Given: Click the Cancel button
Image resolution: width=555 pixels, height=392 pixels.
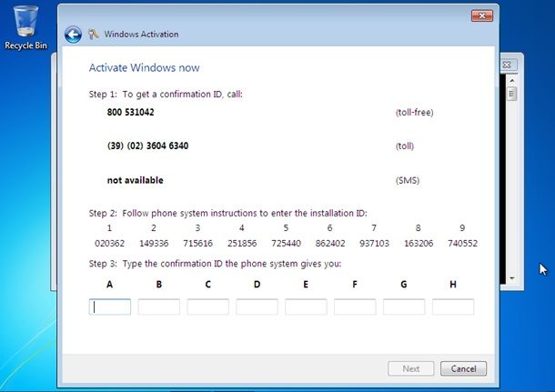Looking at the screenshot, I should (x=463, y=368).
